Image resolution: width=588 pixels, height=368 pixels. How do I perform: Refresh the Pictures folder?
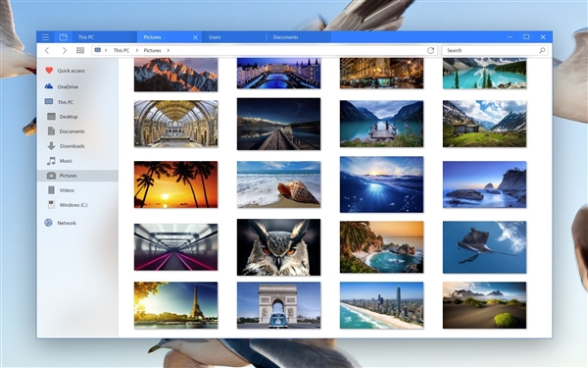(430, 50)
